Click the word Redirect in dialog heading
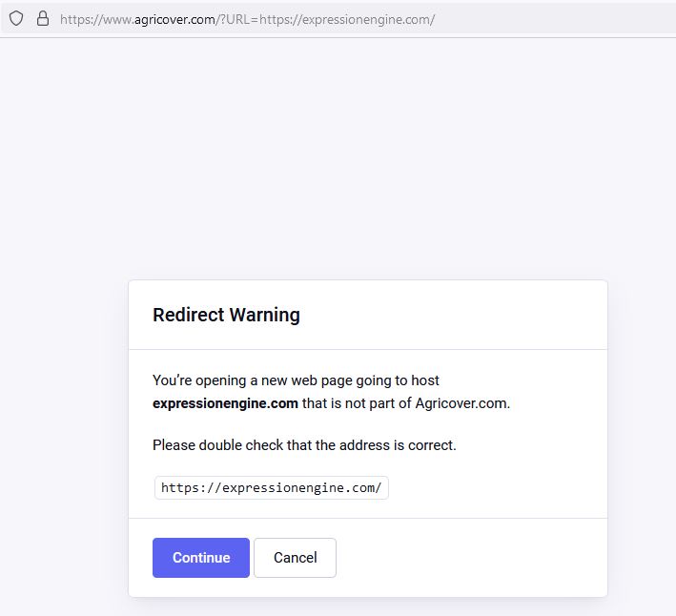The image size is (676, 616). point(187,315)
